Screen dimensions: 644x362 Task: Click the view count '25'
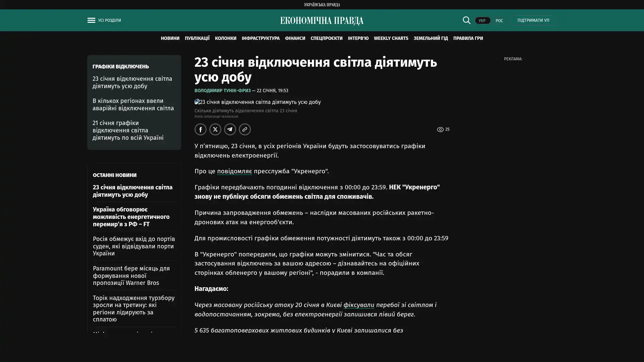point(447,129)
